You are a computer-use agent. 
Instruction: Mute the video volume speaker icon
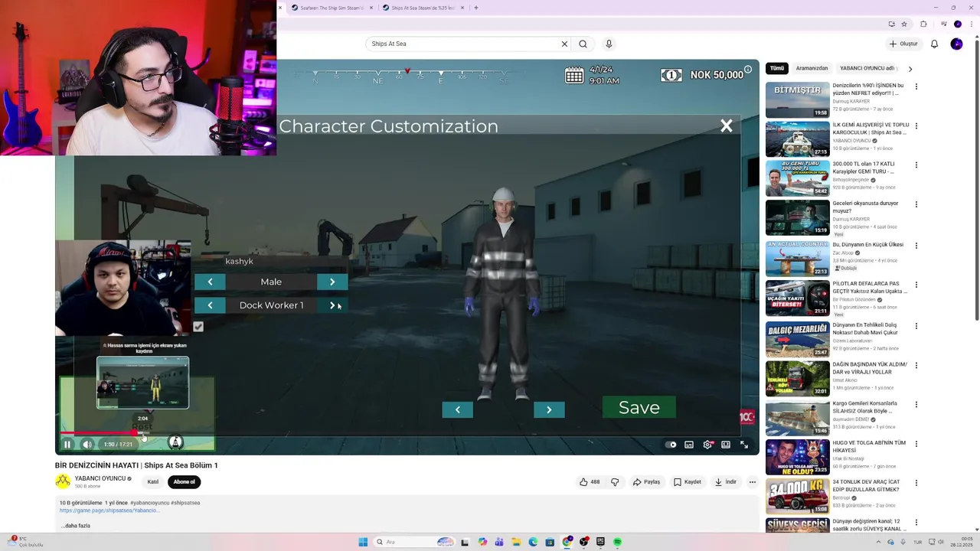87,445
